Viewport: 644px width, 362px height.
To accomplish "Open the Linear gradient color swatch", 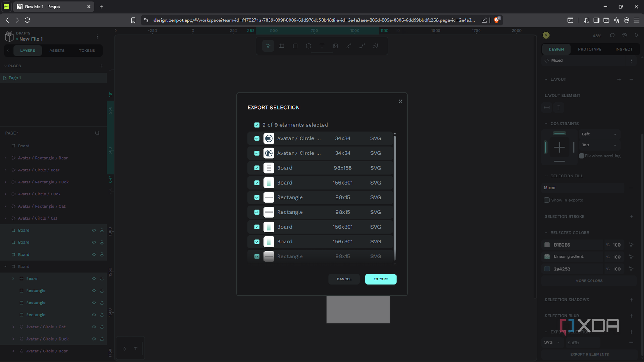I will pyautogui.click(x=547, y=257).
